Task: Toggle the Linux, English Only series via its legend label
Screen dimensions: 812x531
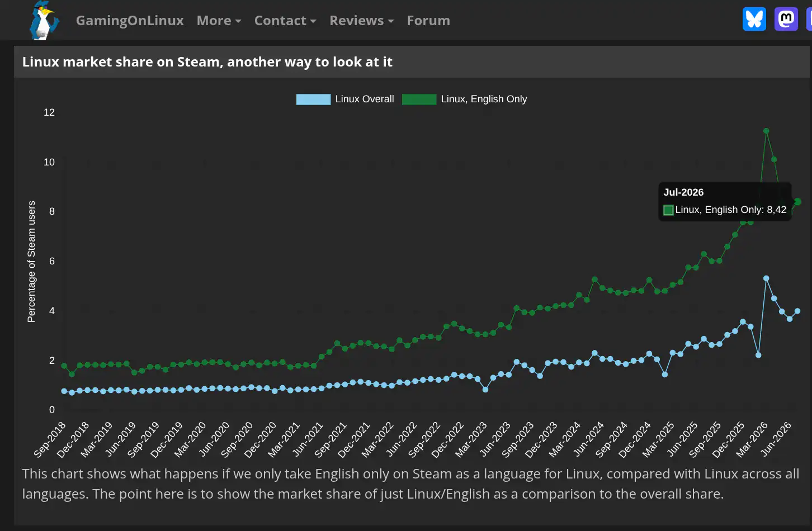Action: tap(484, 99)
